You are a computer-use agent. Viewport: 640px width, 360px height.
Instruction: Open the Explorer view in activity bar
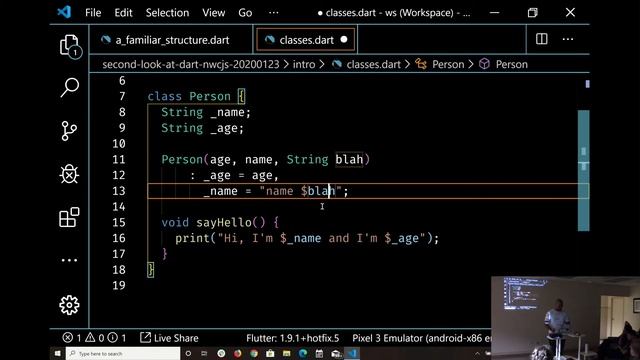point(69,45)
